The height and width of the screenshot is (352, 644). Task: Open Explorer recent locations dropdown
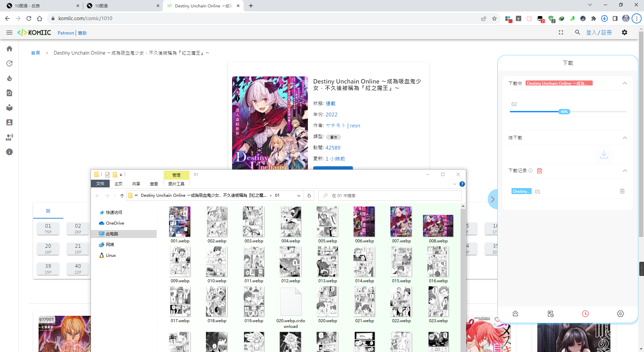[115, 195]
